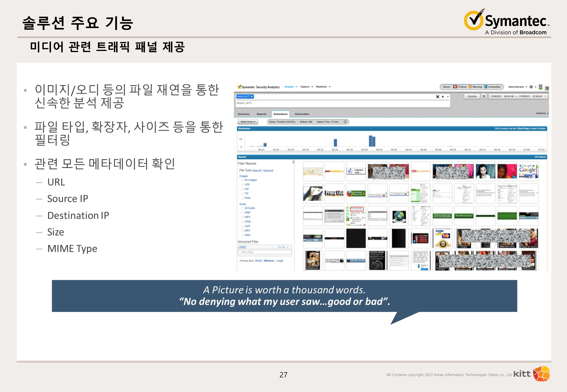Click the Check all link

(268, 170)
